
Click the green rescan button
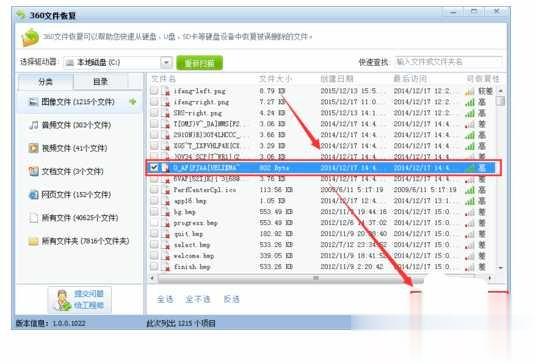tap(200, 63)
